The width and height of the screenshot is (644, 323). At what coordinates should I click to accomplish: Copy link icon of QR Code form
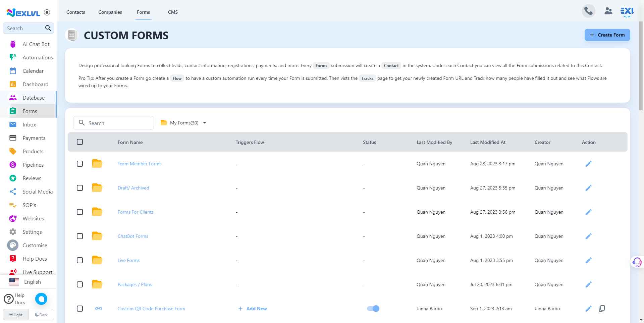pos(99,309)
